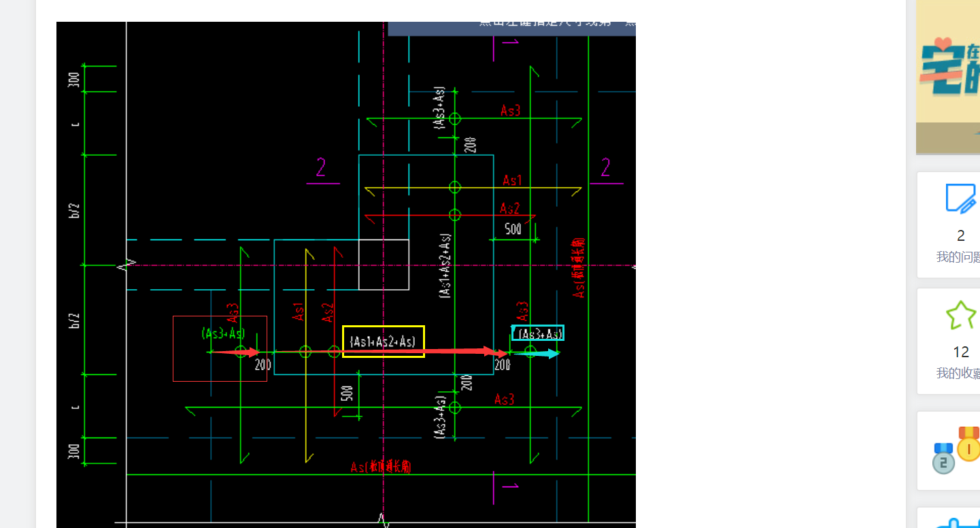Click the favorites count 12
This screenshot has width=980, height=528.
click(x=960, y=352)
